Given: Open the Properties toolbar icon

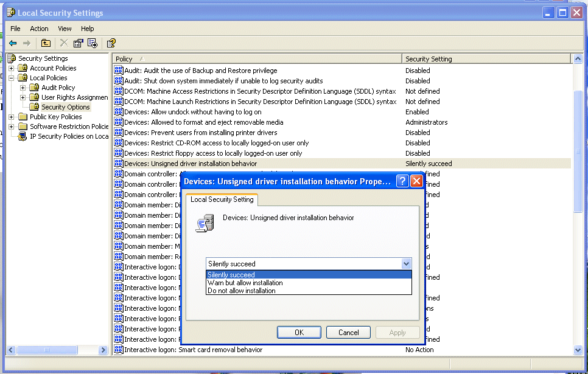Looking at the screenshot, I should (x=78, y=43).
